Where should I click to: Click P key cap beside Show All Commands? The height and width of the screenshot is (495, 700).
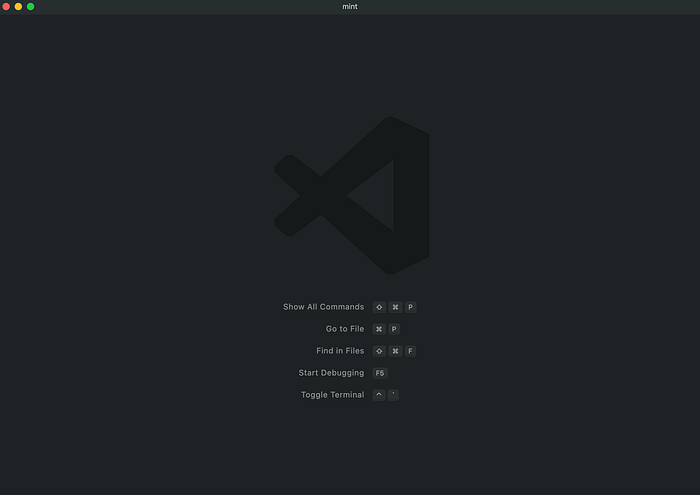410,307
